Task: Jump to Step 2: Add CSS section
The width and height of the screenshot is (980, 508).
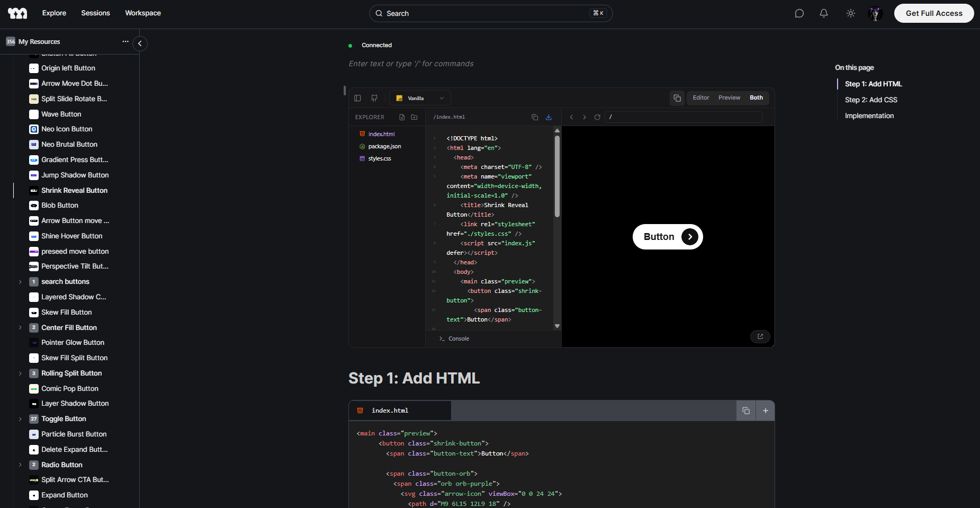Action: 871,100
